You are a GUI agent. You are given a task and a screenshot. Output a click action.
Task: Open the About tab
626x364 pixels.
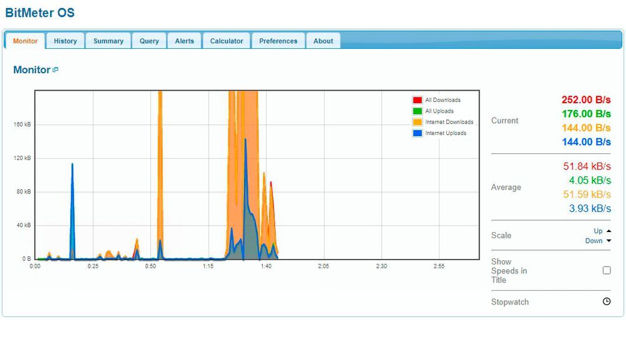[x=323, y=41]
